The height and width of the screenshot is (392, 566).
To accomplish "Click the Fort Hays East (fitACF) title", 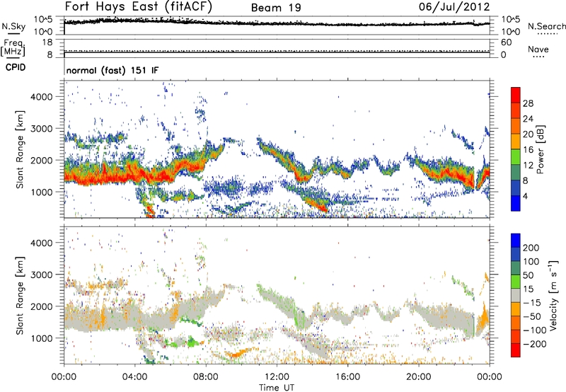I will [139, 6].
